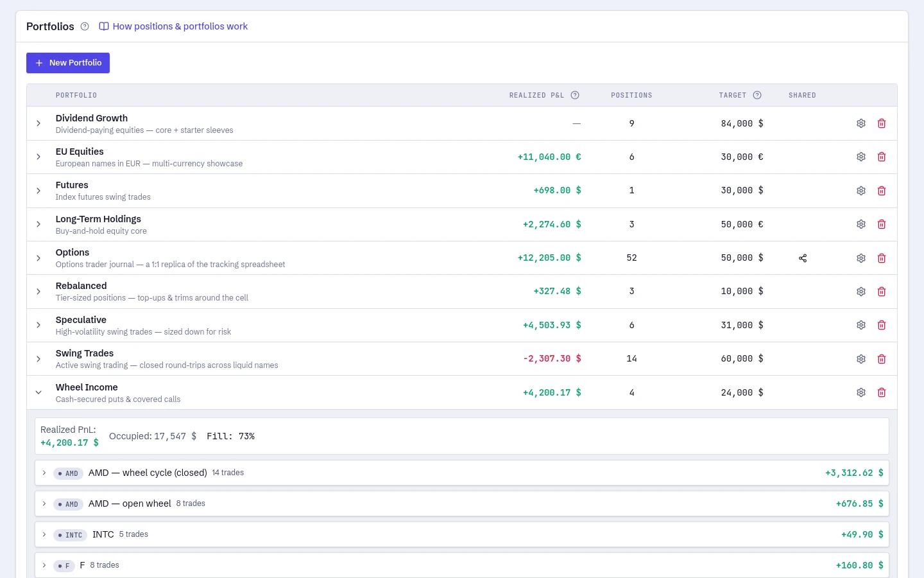Expand the Options portfolio row
Viewport: 924px width, 578px height.
(38, 258)
